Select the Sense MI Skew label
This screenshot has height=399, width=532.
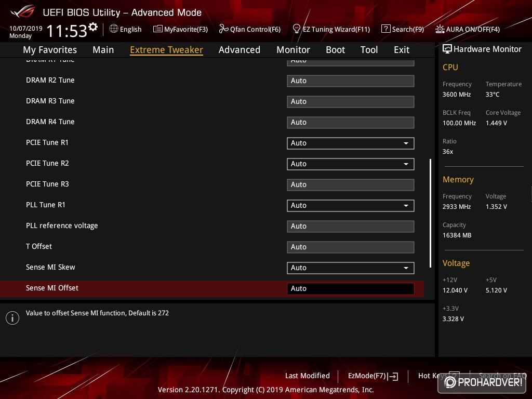click(50, 267)
